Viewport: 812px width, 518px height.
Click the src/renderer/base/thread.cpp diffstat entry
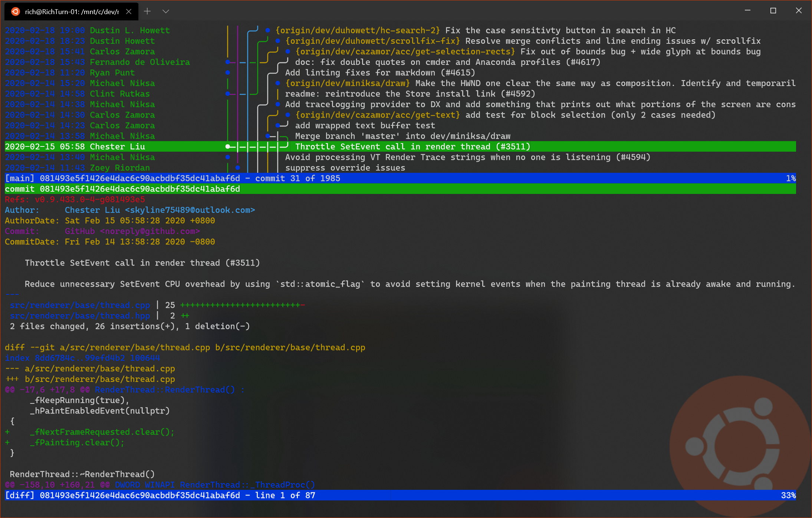click(x=80, y=305)
